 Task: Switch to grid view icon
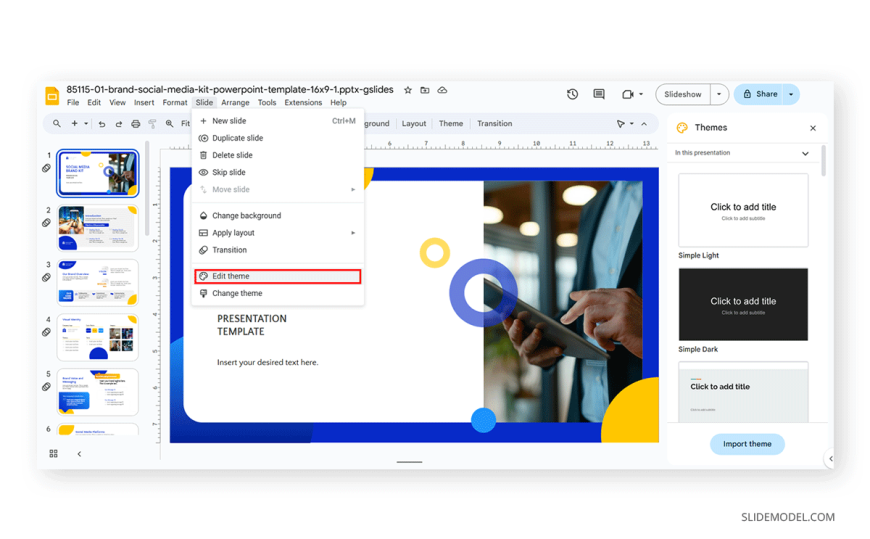(x=53, y=454)
